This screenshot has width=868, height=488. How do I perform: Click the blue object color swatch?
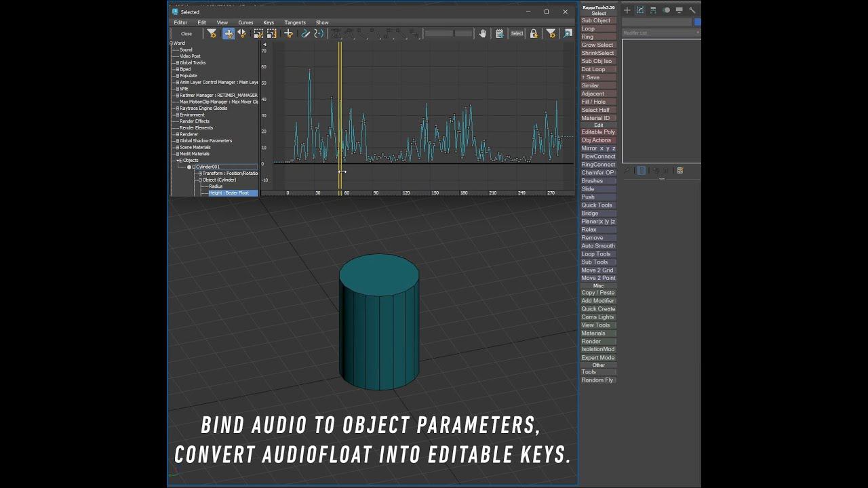pyautogui.click(x=697, y=22)
